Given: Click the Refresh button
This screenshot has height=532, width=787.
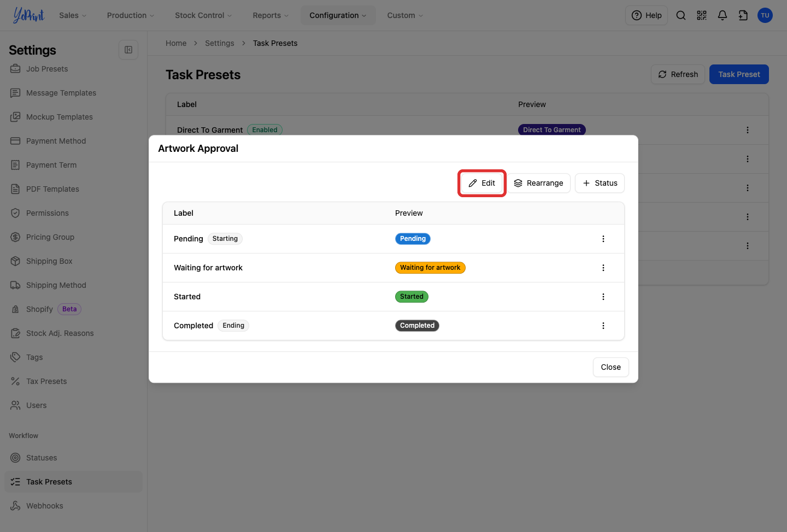Looking at the screenshot, I should click(678, 74).
